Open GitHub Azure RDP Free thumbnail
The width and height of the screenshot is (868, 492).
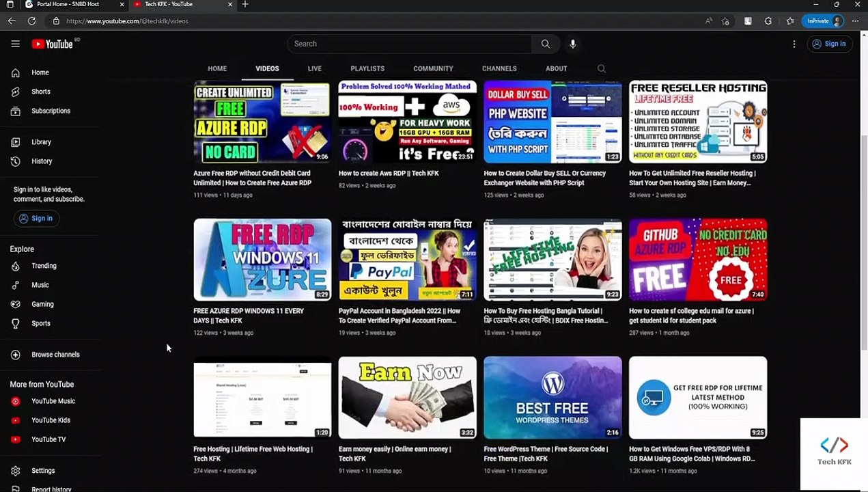tap(698, 260)
